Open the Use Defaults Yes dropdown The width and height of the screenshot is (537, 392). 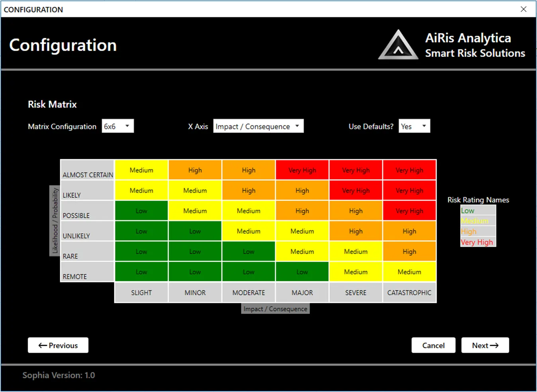(x=414, y=126)
